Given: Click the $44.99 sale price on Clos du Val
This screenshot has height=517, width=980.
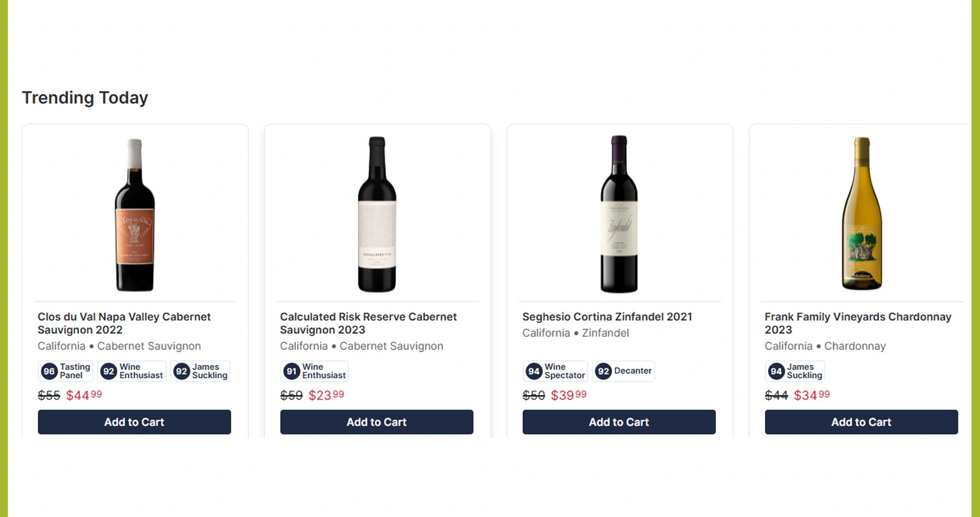Looking at the screenshot, I should click(x=84, y=395).
